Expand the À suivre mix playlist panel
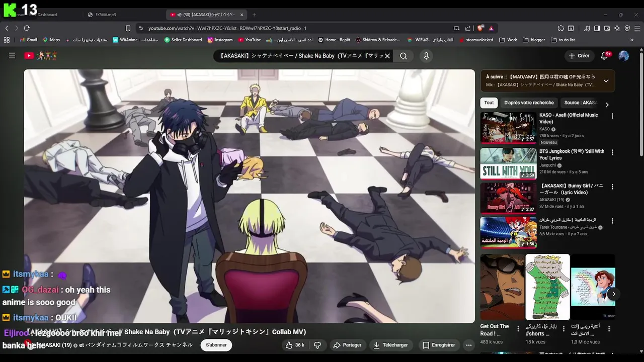The width and height of the screenshot is (644, 362). click(x=606, y=81)
